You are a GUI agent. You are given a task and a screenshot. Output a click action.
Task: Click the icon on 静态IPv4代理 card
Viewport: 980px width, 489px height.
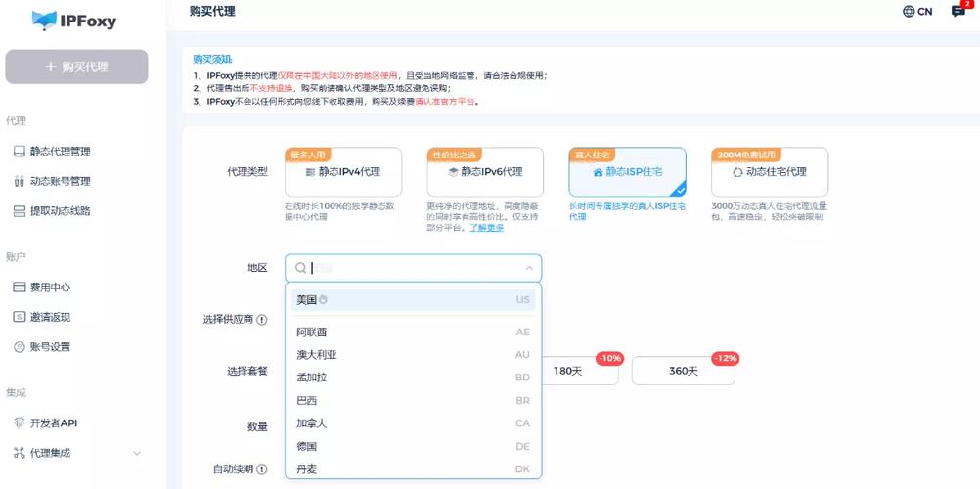pos(311,172)
